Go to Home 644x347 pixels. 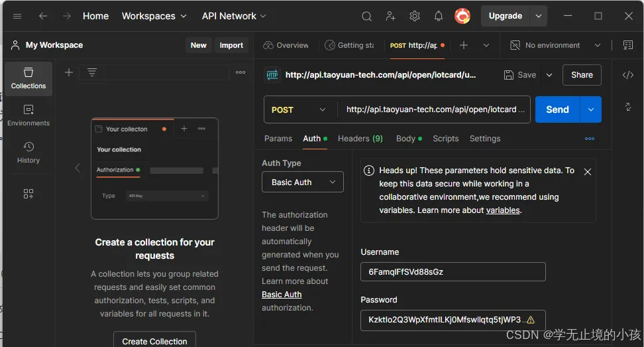(x=95, y=16)
